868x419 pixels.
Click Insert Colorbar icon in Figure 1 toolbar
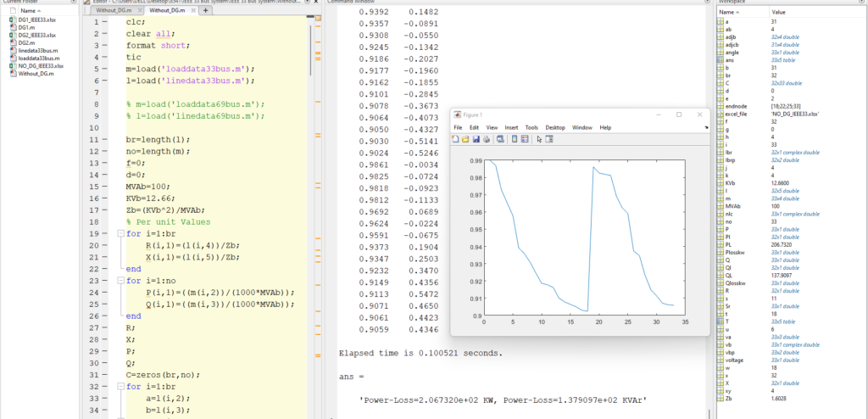pyautogui.click(x=515, y=139)
